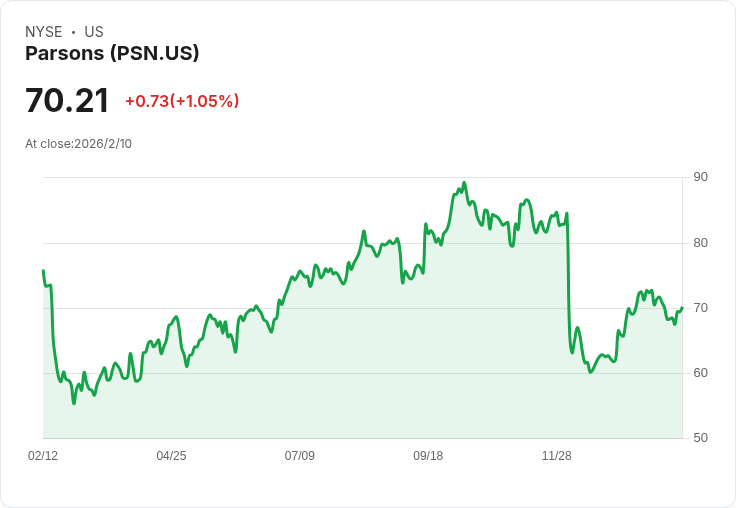736x508 pixels.
Task: Click the 07/09 x-axis date label
Action: [x=299, y=455]
